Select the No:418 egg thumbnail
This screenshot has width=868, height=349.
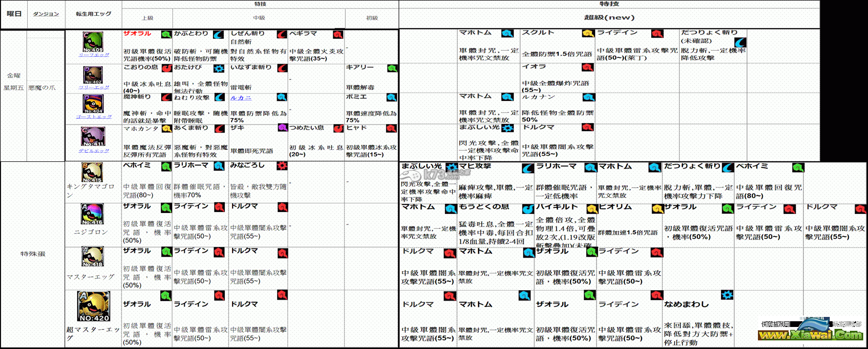click(x=92, y=257)
